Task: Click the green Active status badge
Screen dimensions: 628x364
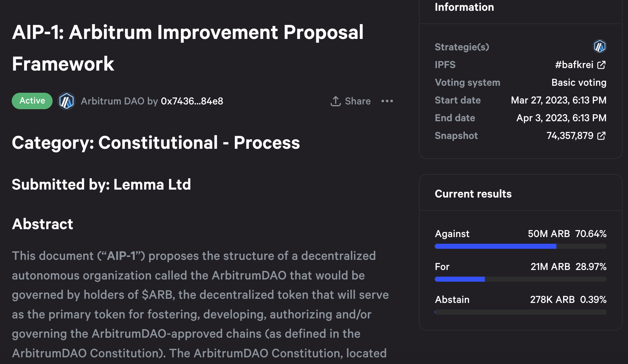Action: (32, 101)
